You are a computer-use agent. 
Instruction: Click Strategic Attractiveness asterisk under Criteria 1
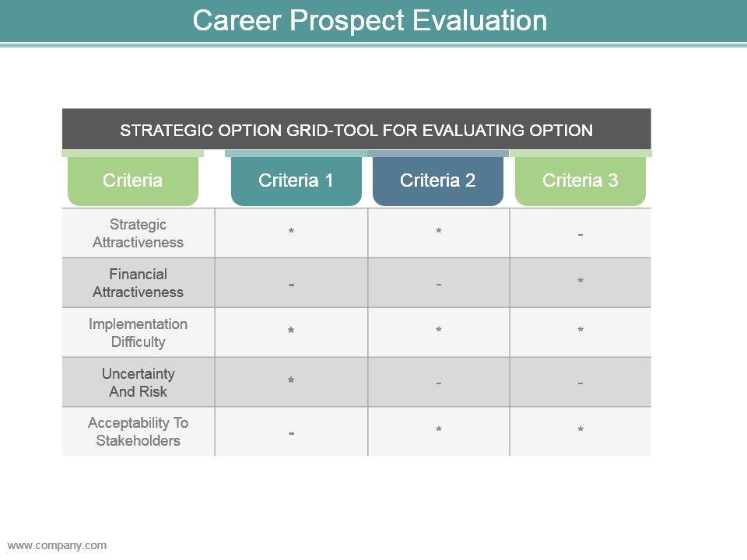pos(291,233)
